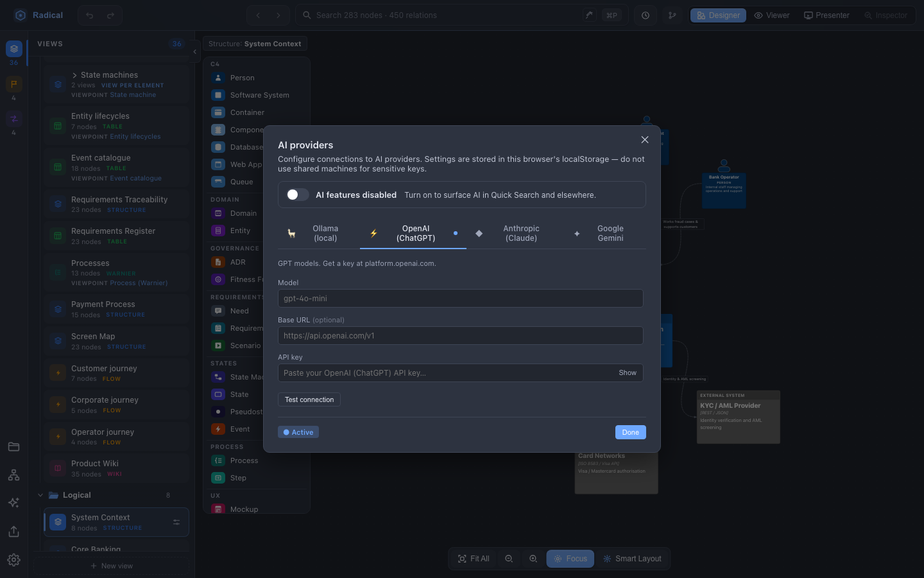Toggle Focus mode in canvas toolbar

[570, 559]
